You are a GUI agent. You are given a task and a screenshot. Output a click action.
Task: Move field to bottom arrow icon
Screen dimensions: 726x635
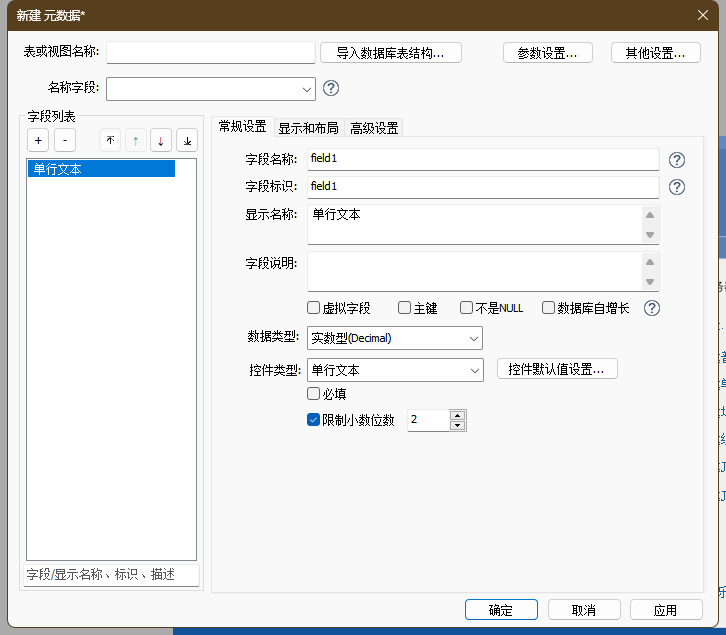click(x=187, y=141)
